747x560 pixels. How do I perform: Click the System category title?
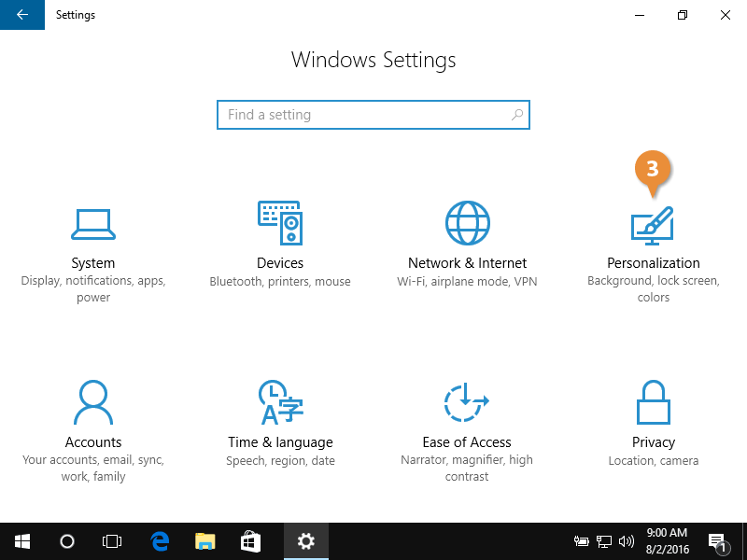(x=93, y=263)
